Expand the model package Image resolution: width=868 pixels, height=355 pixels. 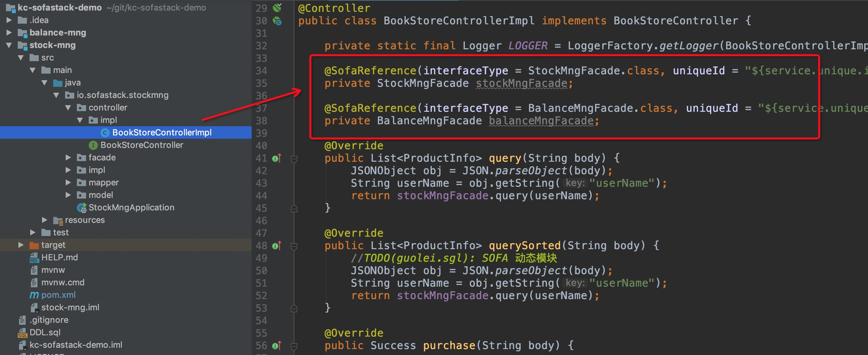[68, 195]
